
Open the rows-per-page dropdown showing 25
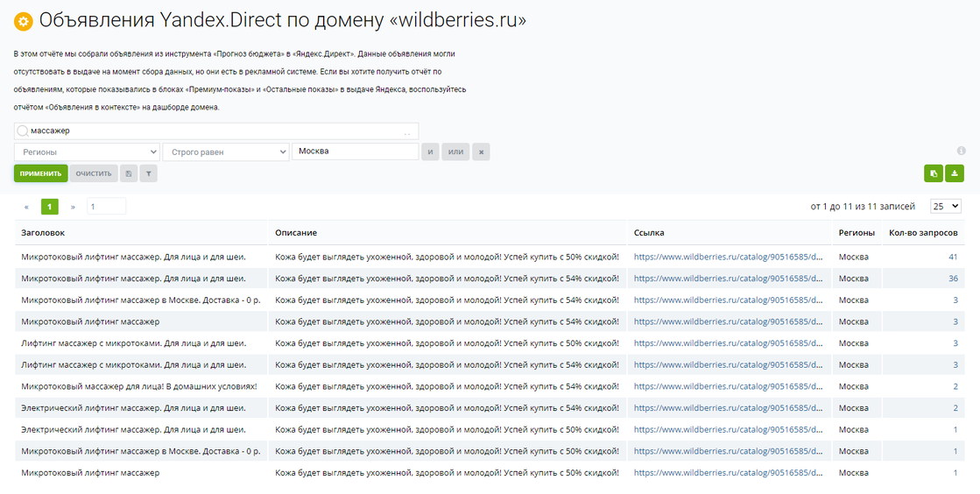tap(945, 206)
